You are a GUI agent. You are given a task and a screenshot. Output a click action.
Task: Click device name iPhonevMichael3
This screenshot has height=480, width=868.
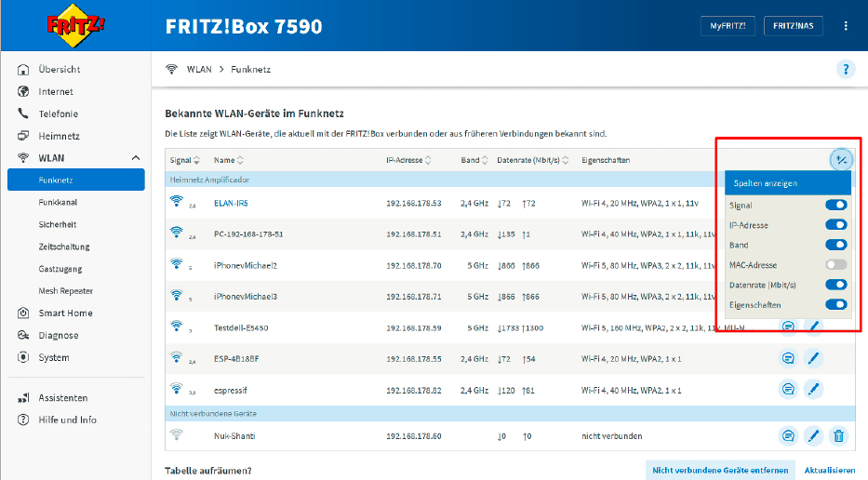246,297
